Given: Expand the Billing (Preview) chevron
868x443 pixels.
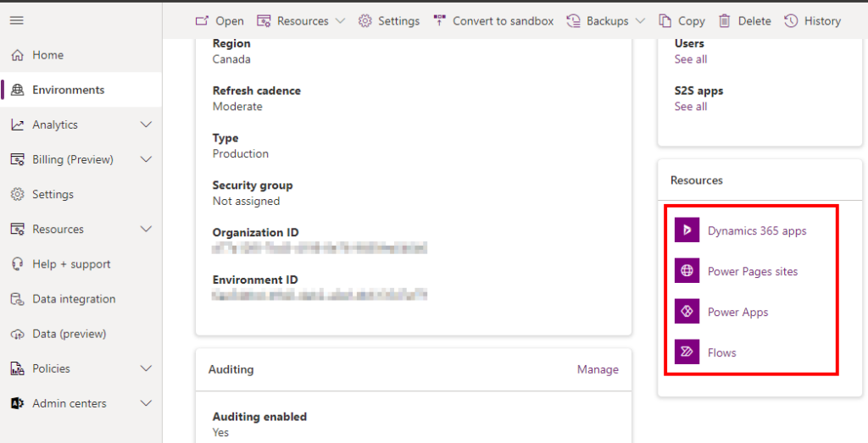Looking at the screenshot, I should pyautogui.click(x=146, y=160).
